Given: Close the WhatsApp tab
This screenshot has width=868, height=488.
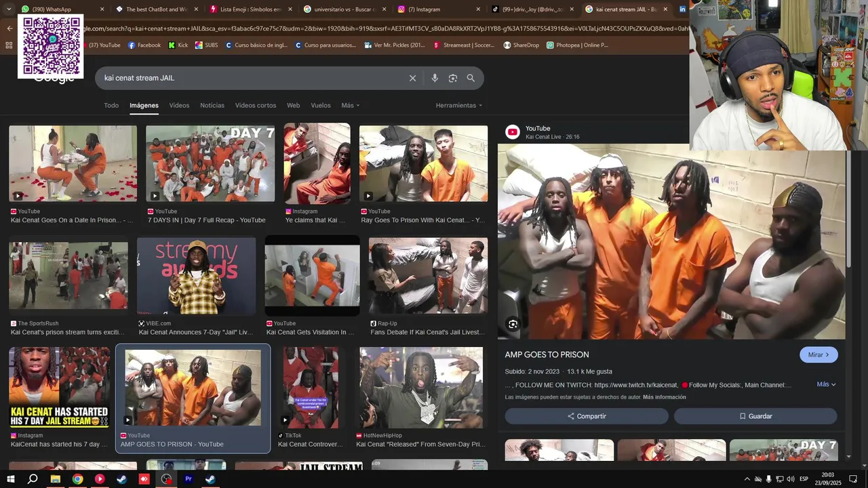Looking at the screenshot, I should (x=102, y=9).
